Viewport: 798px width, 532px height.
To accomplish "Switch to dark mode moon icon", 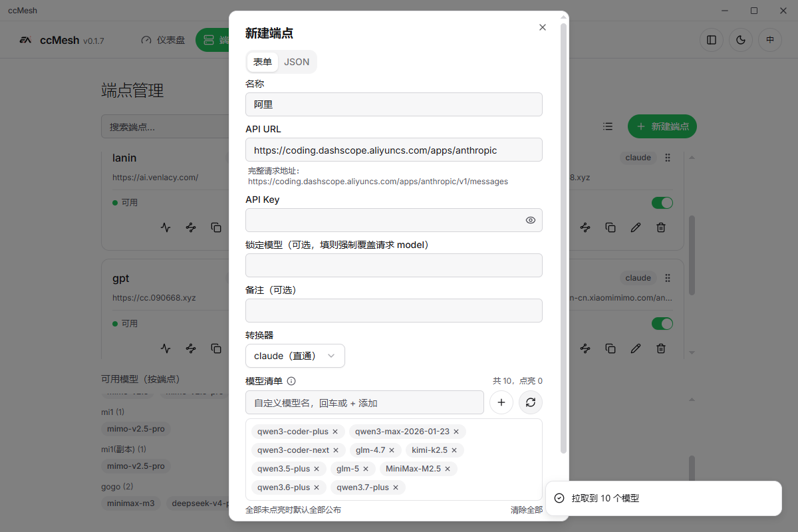I will click(x=741, y=40).
